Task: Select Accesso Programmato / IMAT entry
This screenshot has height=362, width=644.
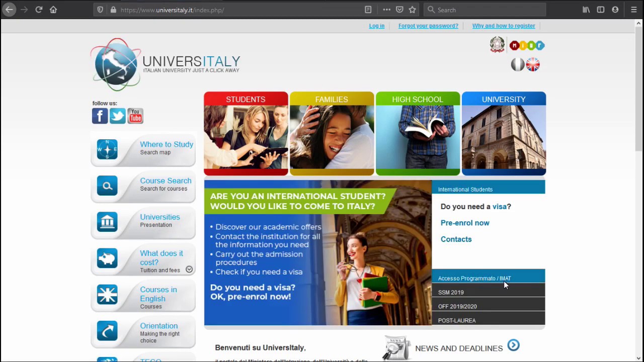Action: point(488,277)
